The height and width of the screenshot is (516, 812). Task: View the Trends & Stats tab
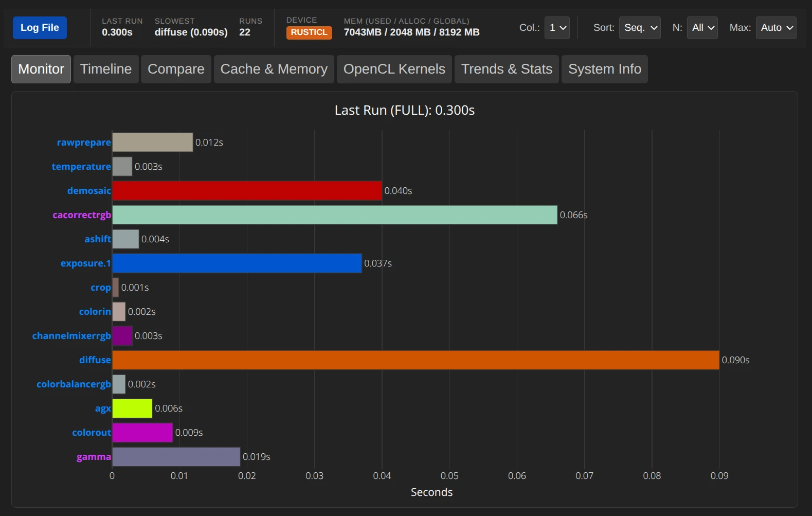[x=507, y=69]
